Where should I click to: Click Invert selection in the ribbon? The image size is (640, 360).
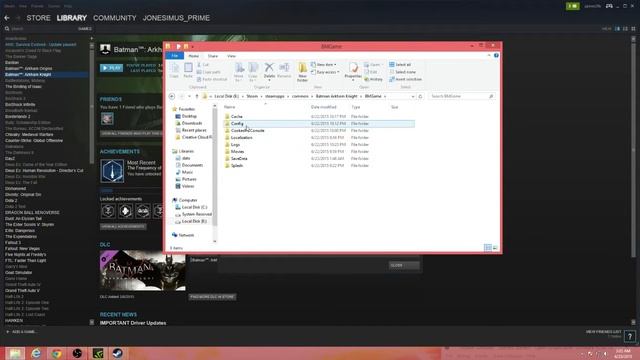[x=406, y=79]
